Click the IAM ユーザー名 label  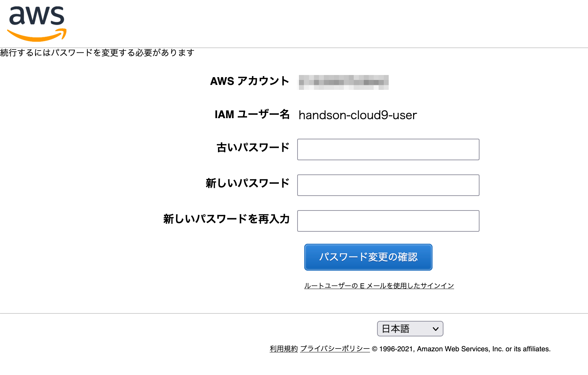point(252,114)
